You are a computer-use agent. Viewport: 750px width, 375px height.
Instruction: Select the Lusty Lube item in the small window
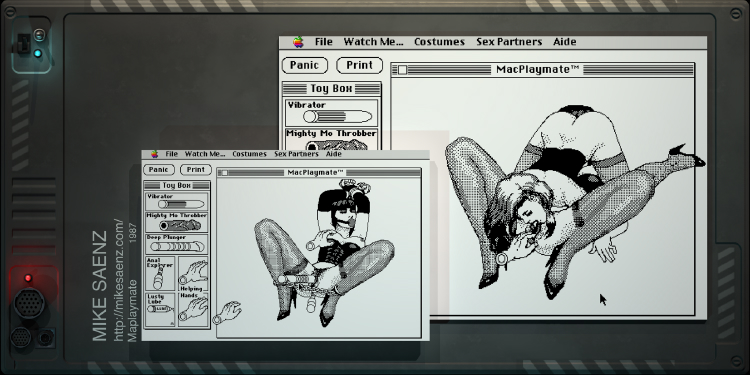pos(160,309)
